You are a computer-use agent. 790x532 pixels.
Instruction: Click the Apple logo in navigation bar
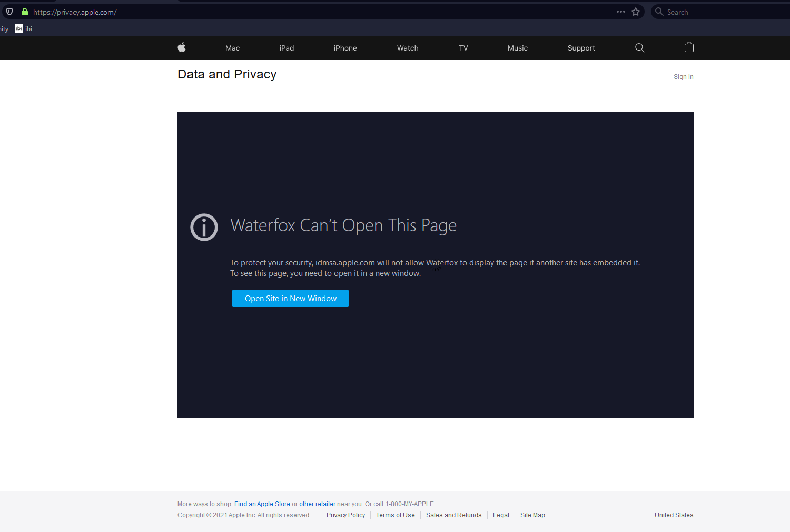pos(182,47)
